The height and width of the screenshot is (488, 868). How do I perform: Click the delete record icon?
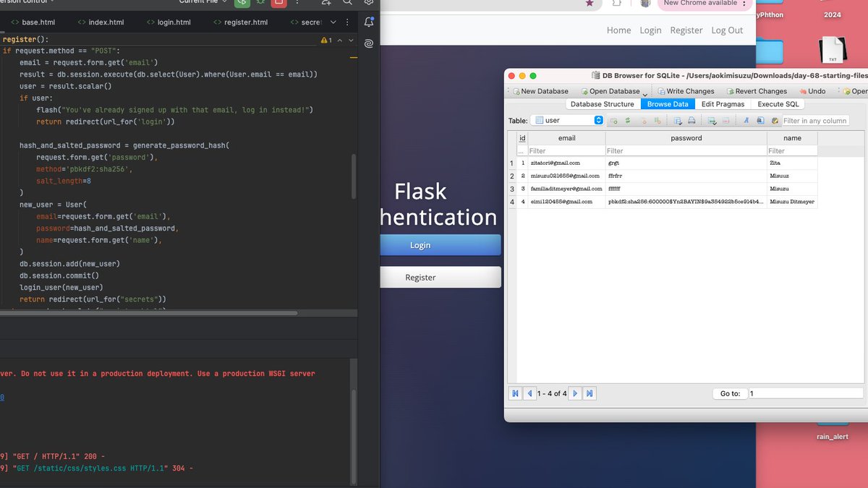tap(727, 121)
